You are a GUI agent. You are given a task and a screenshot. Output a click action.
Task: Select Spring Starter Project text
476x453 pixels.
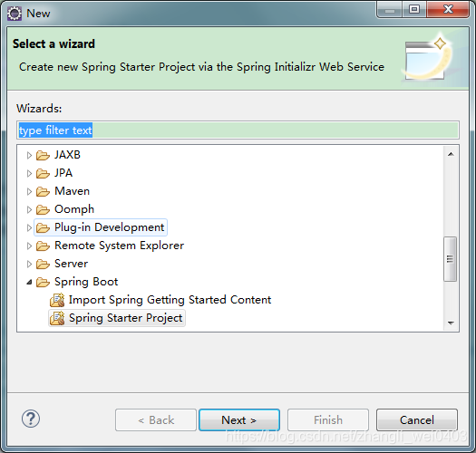(126, 318)
